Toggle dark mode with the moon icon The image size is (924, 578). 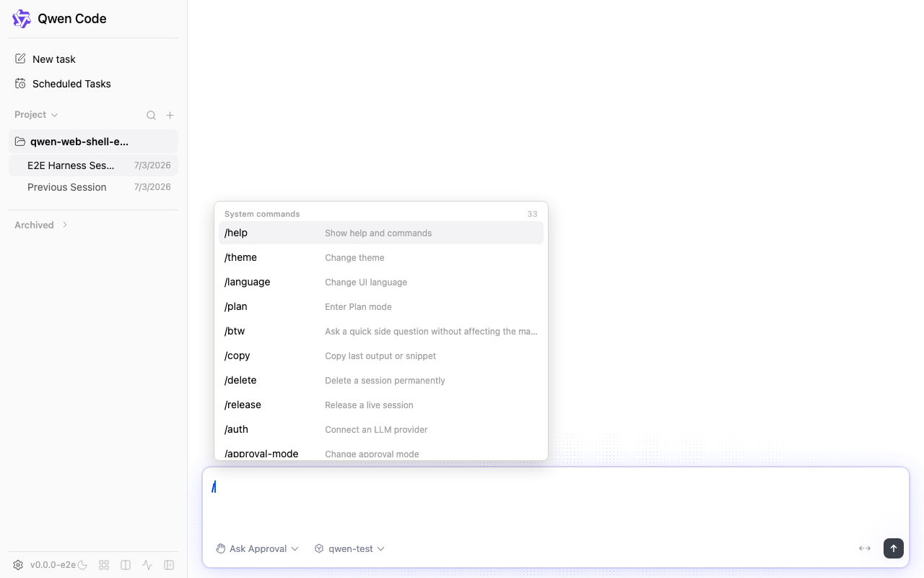pos(82,565)
